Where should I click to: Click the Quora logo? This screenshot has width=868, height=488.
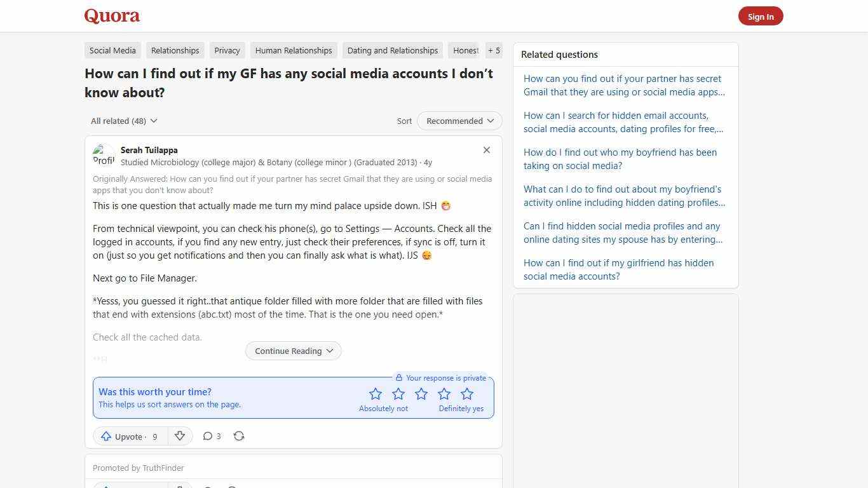click(111, 15)
